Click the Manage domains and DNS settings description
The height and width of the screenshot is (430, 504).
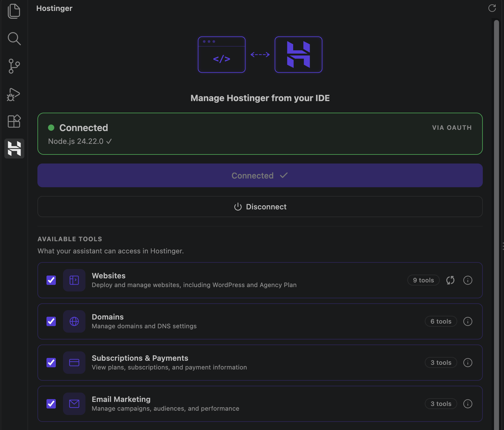pyautogui.click(x=144, y=326)
